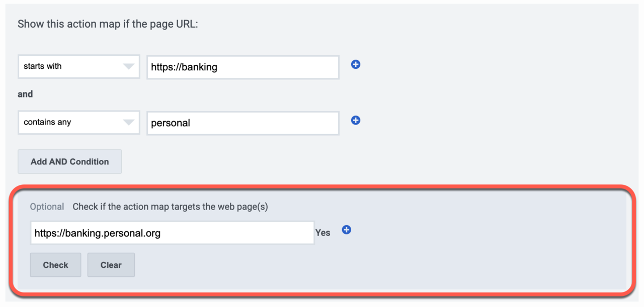Viewport: 644px width, 307px height.
Task: Open the 'starts with' operator dropdown
Action: click(79, 67)
